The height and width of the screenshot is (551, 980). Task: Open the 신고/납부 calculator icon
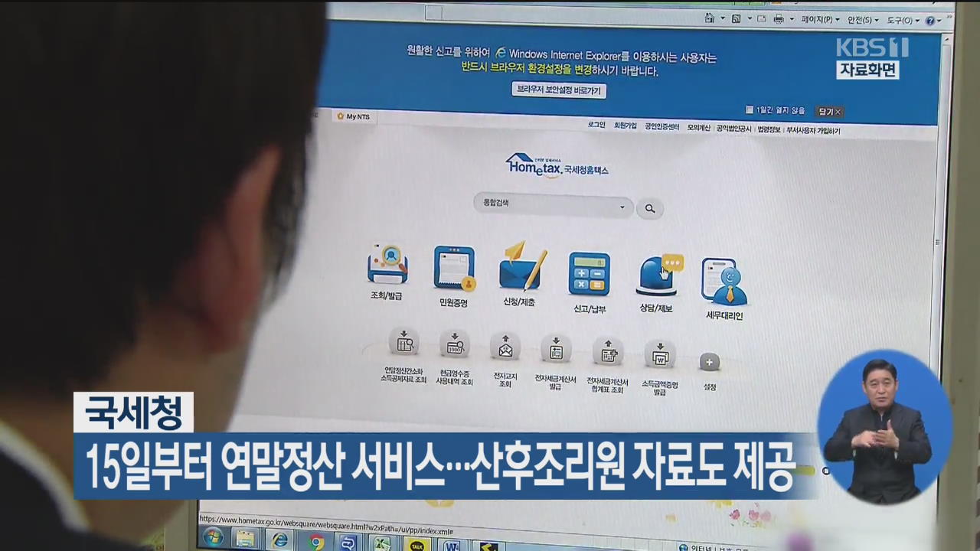589,274
